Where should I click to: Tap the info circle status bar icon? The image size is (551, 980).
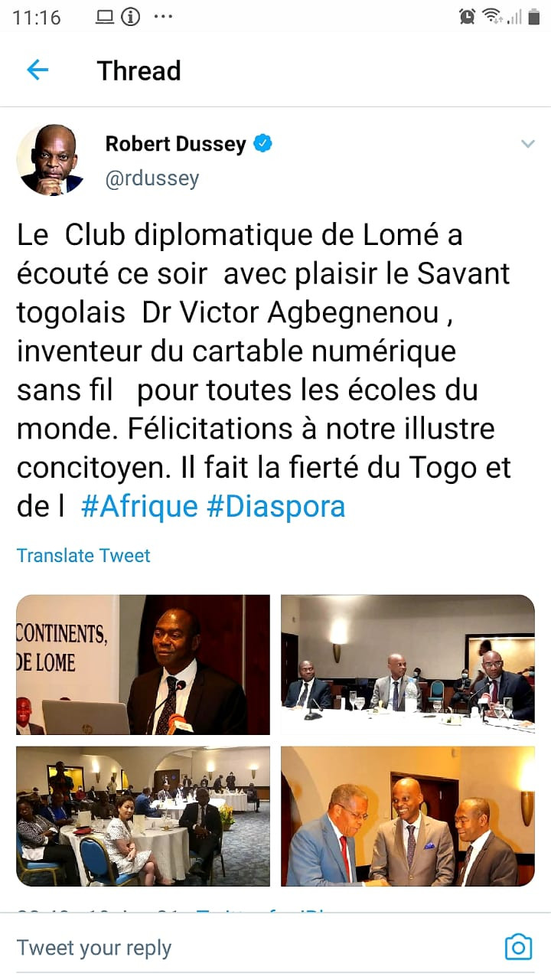tap(131, 17)
